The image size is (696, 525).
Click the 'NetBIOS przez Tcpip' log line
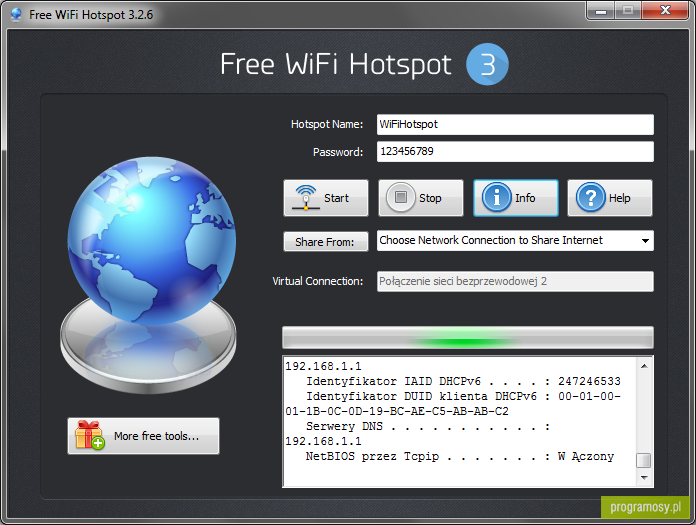click(460, 456)
